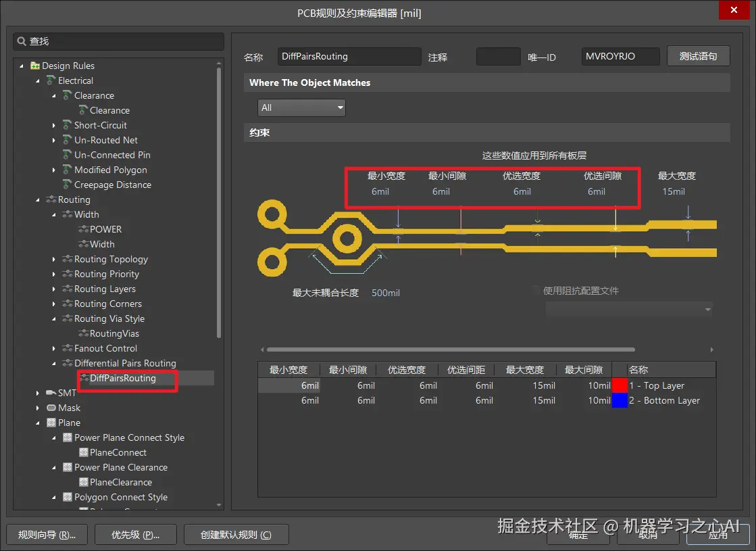Click the 最小宽度 table column header
756x551 pixels.
pos(288,370)
